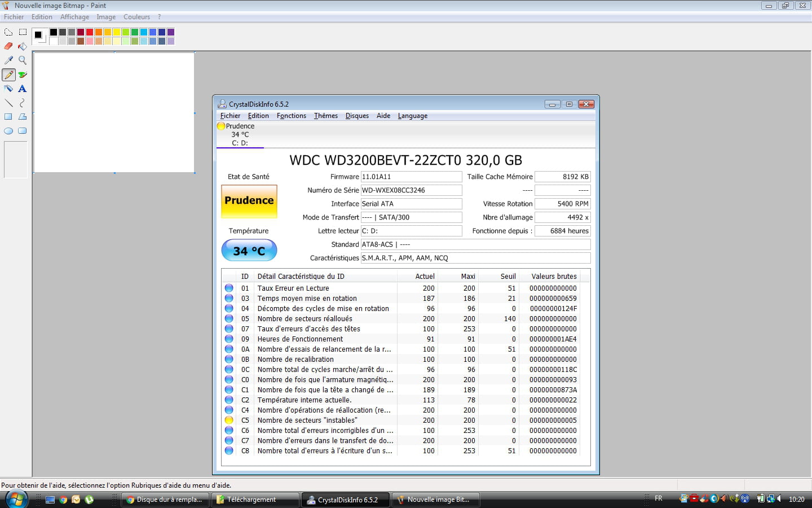812x508 pixels.
Task: Click the FR language indicator in taskbar
Action: tap(658, 499)
